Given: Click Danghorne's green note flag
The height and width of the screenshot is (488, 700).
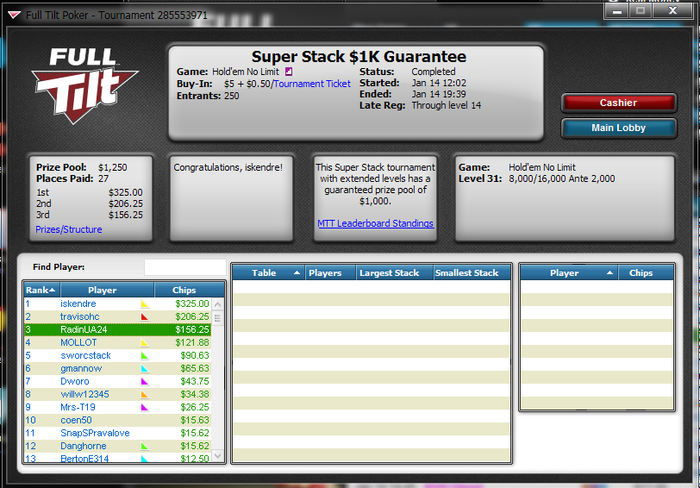Looking at the screenshot, I should 145,446.
